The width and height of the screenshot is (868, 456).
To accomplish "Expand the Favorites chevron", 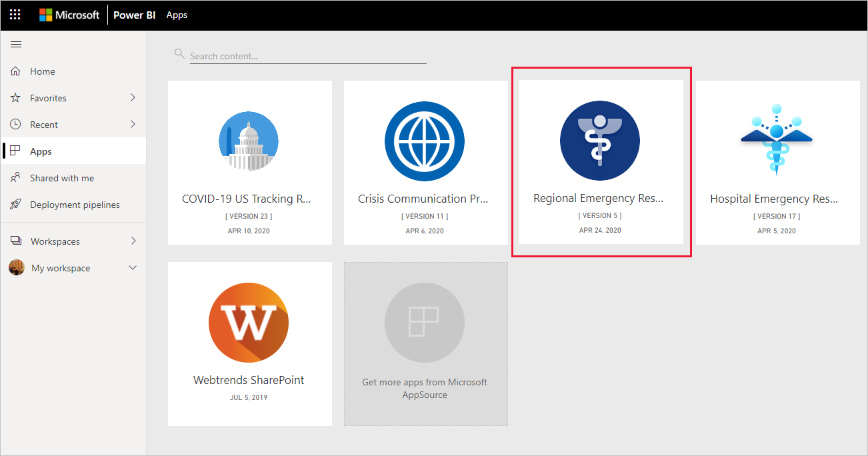I will click(x=133, y=97).
